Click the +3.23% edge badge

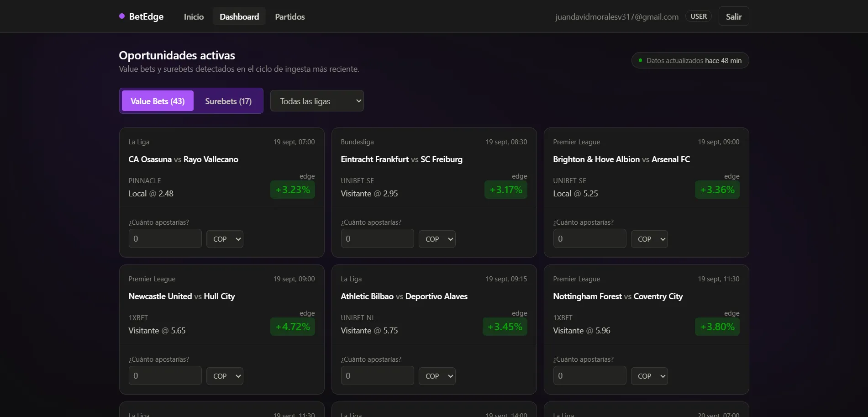[293, 190]
